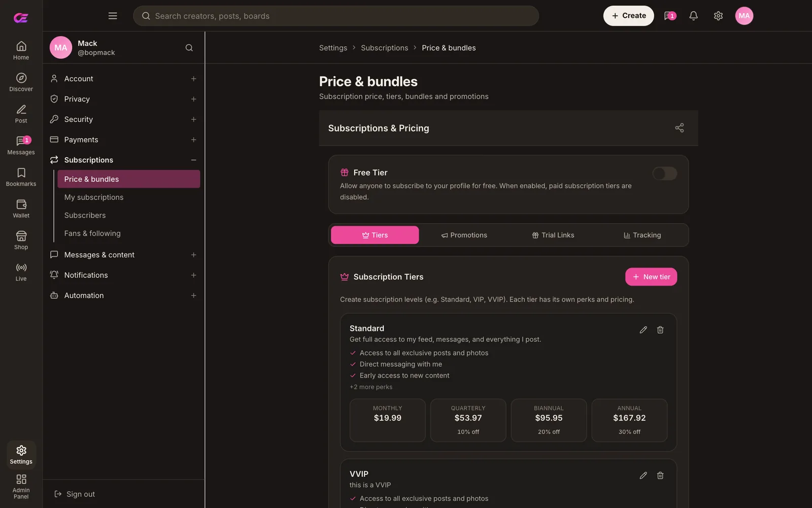Viewport: 812px width, 508px height.
Task: Expand the Payments settings section
Action: [124, 140]
